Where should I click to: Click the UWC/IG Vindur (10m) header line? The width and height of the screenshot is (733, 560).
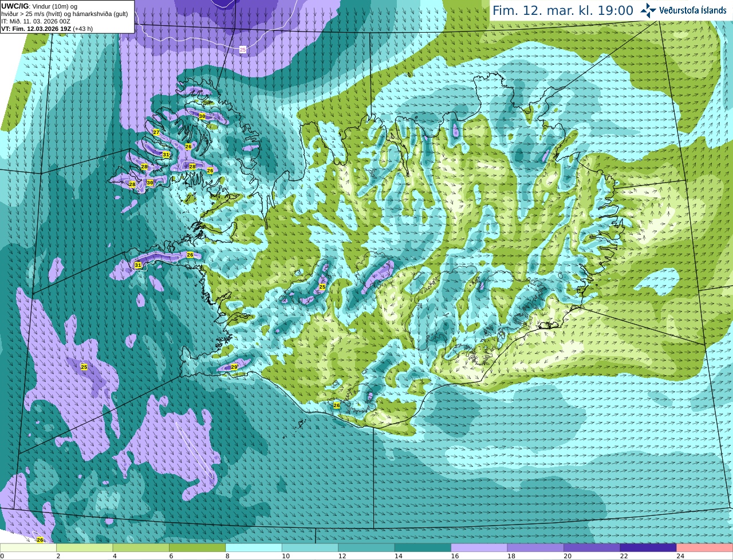coord(39,6)
